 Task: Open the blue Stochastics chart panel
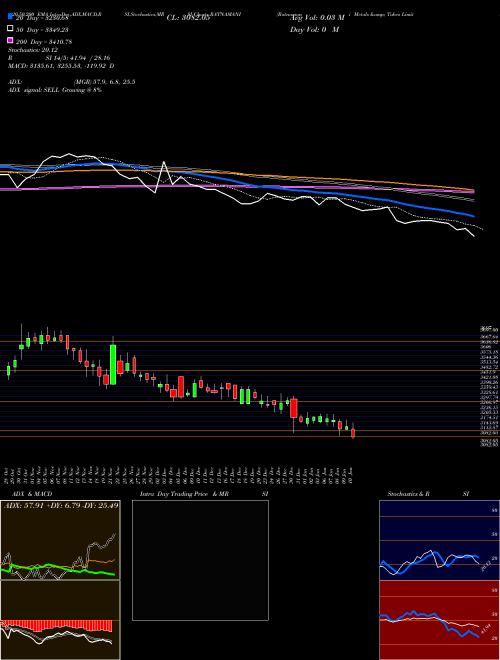(439, 540)
